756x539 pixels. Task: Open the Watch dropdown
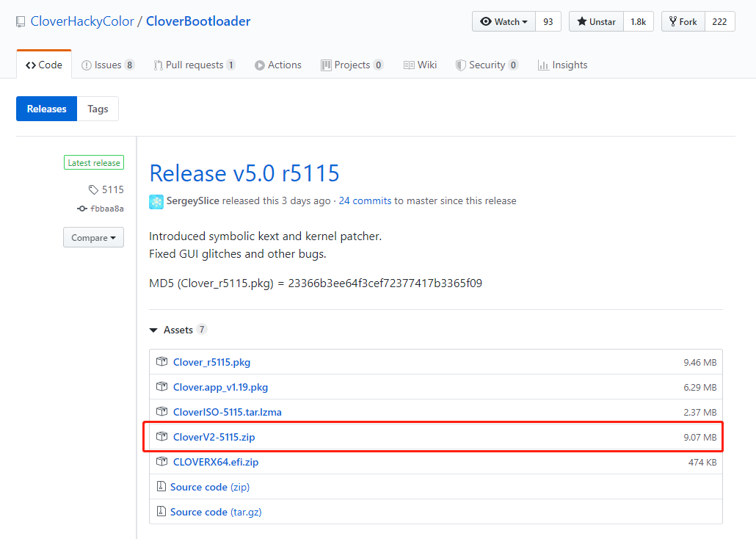click(504, 21)
